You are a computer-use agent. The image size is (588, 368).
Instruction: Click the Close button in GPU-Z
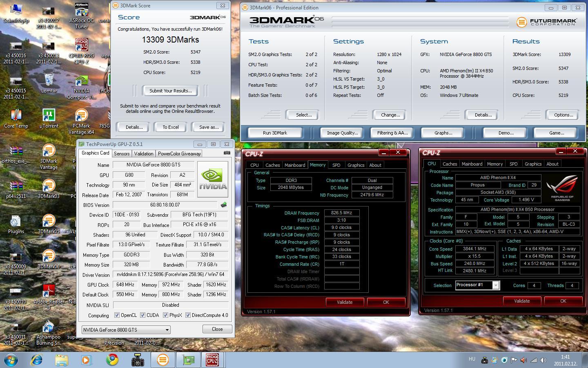point(217,329)
